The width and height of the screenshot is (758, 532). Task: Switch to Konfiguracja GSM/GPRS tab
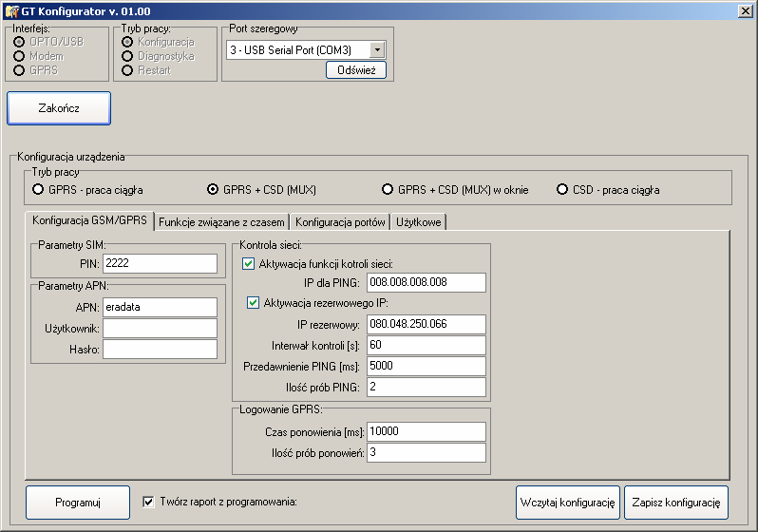click(x=89, y=220)
